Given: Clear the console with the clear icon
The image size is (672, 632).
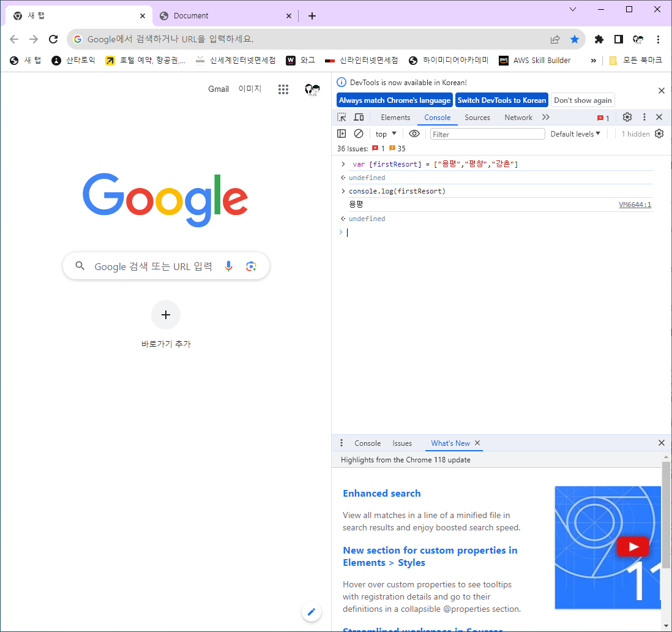Looking at the screenshot, I should pos(359,134).
